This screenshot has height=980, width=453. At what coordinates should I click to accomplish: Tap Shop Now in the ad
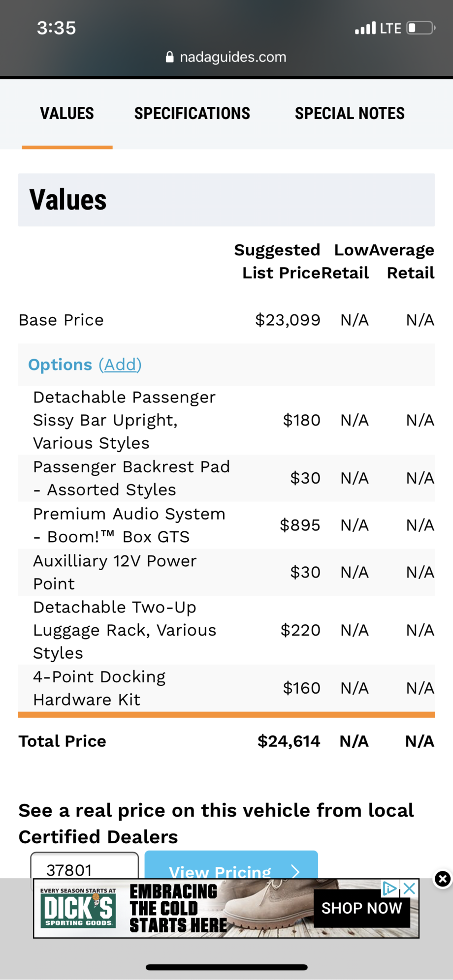361,908
